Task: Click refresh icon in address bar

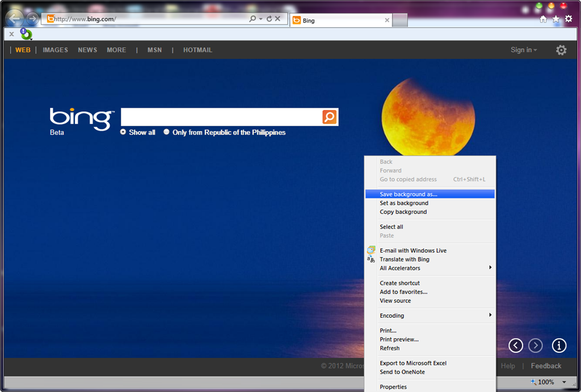Action: 269,19
